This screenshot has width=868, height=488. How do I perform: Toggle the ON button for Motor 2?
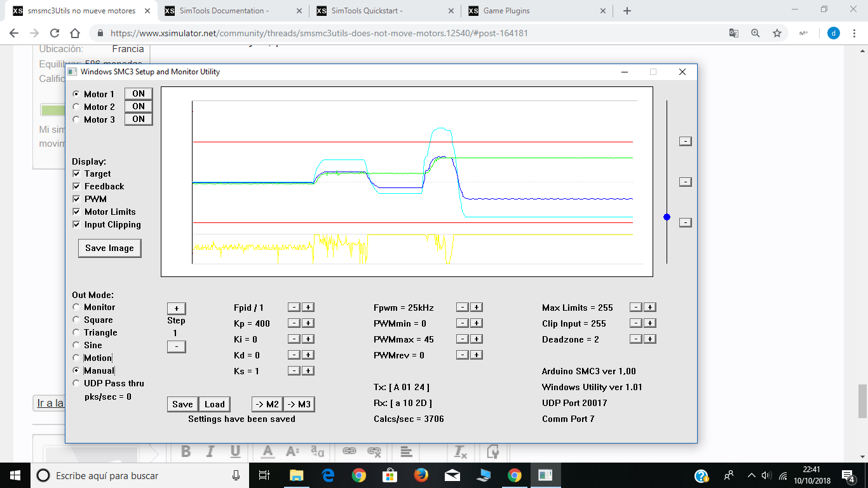[x=139, y=106]
